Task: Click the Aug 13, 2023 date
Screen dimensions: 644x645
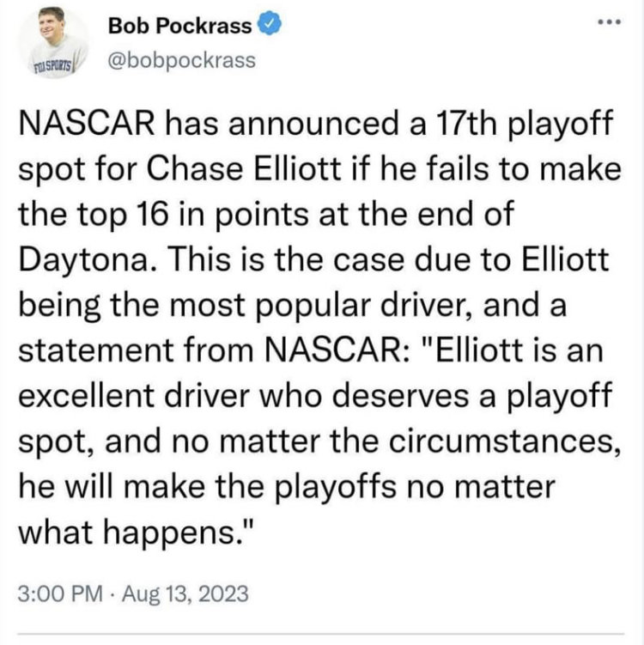Action: pos(185,594)
